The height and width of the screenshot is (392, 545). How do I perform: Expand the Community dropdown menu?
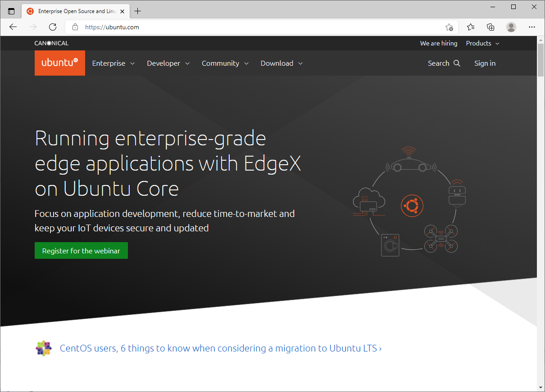[x=225, y=63]
